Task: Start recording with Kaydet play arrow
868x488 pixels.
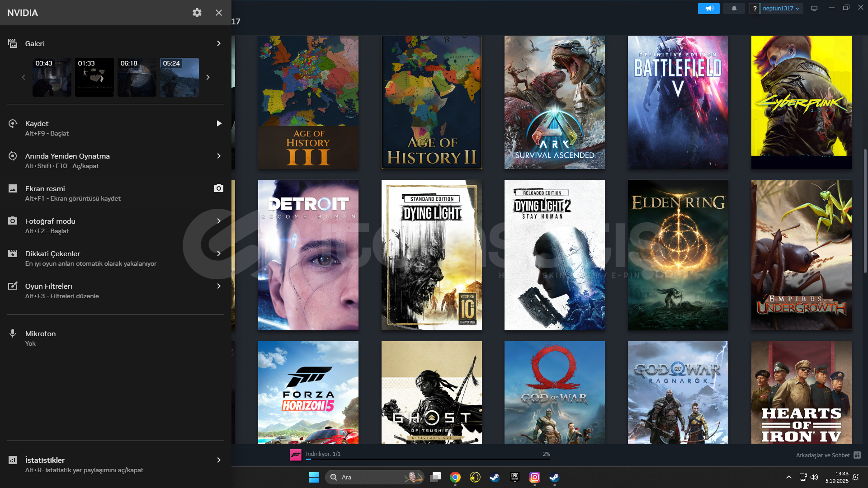Action: point(219,123)
